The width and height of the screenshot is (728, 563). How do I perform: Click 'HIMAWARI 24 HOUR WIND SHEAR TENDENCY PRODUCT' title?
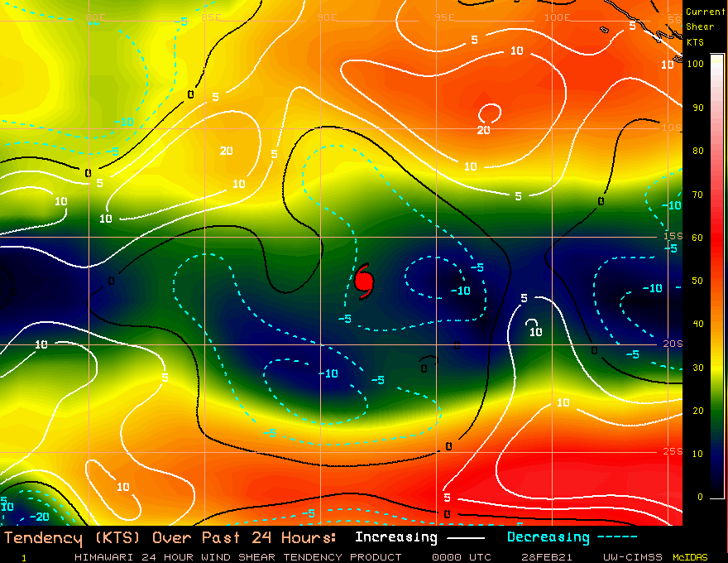tap(237, 557)
